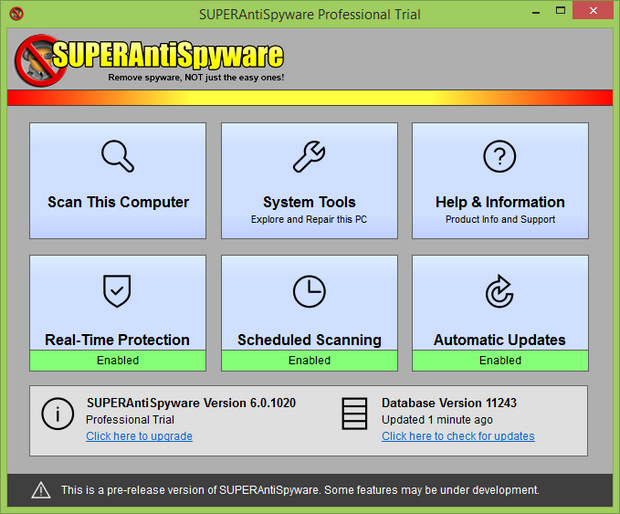
Task: Click the circled 'i' version info icon
Action: (x=58, y=414)
